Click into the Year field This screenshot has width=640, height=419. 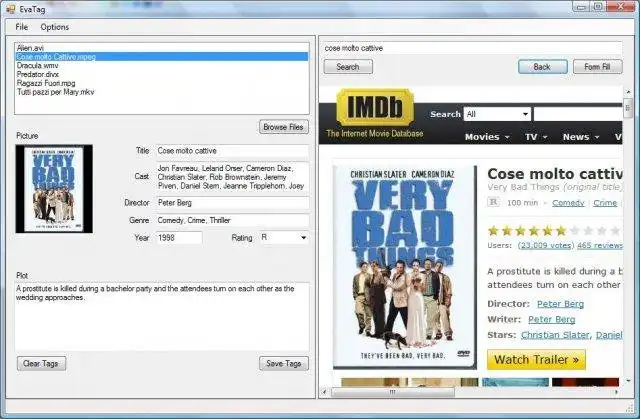tap(179, 237)
